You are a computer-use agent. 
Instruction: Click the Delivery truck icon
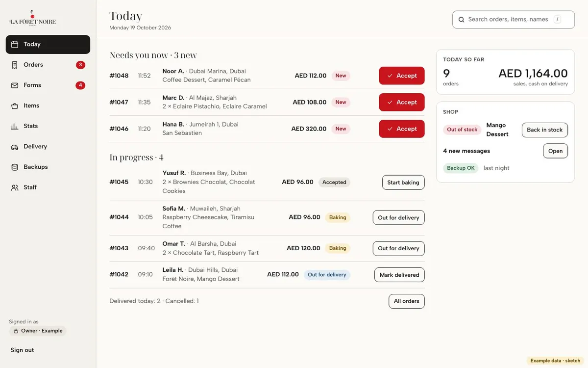tap(15, 147)
